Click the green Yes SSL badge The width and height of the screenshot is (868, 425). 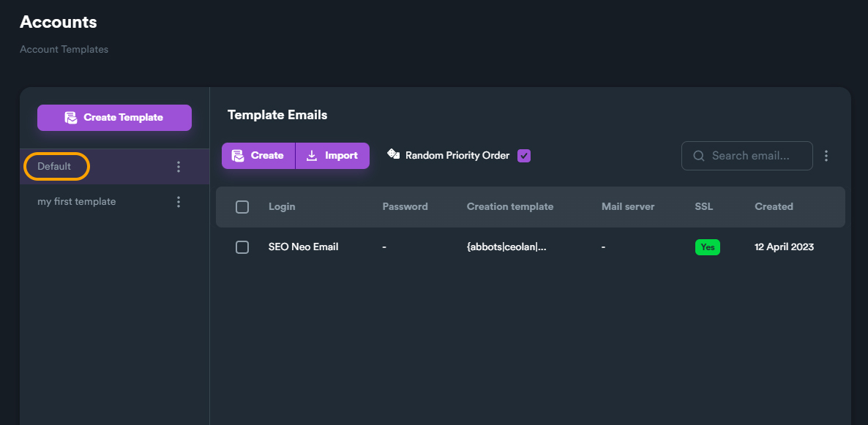point(707,247)
